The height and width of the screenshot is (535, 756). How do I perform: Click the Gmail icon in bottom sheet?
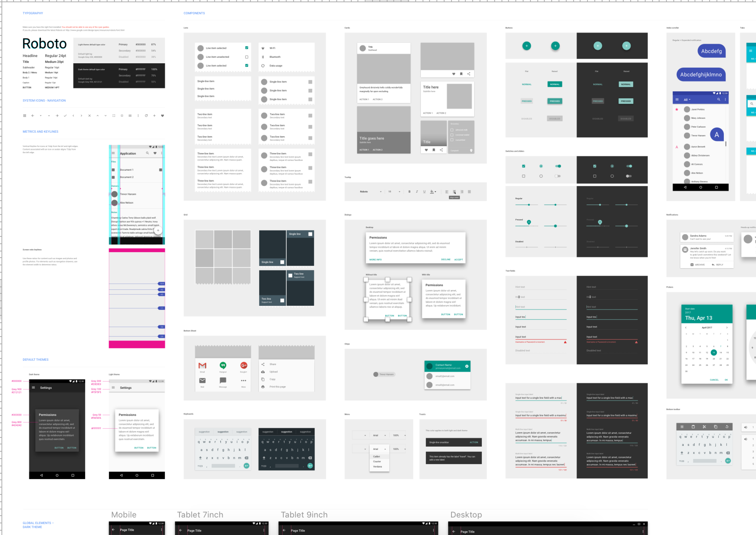tap(202, 365)
